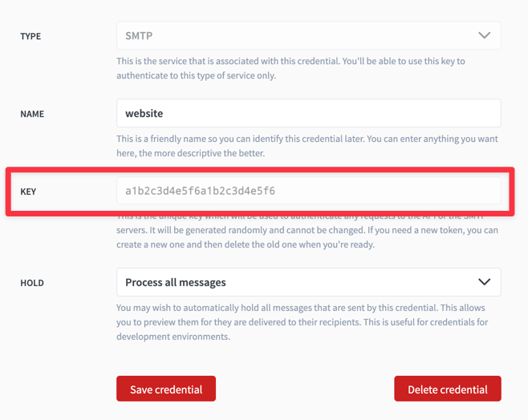The height and width of the screenshot is (420, 528).
Task: Click the HOLD field label
Action: [32, 283]
